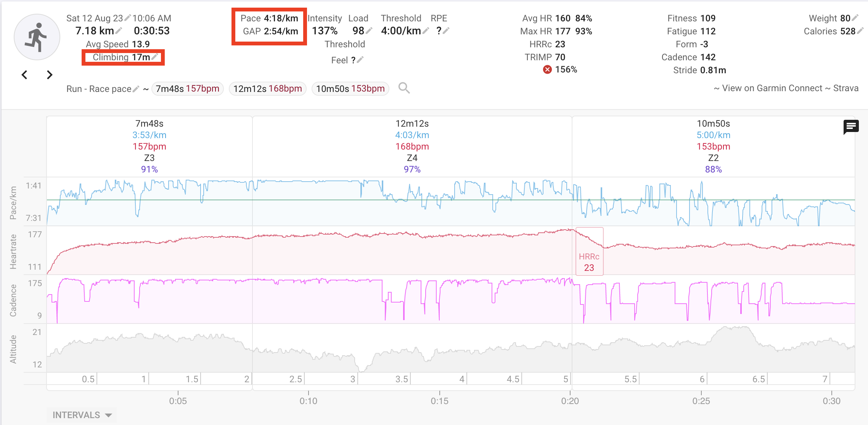Edit the activity date pencil icon
This screenshot has width=868, height=425.
[x=128, y=18]
